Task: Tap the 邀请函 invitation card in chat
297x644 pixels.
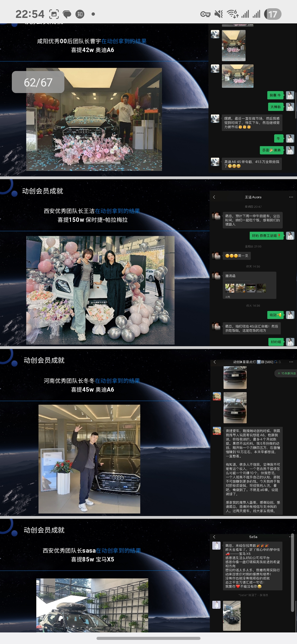Action: click(249, 285)
